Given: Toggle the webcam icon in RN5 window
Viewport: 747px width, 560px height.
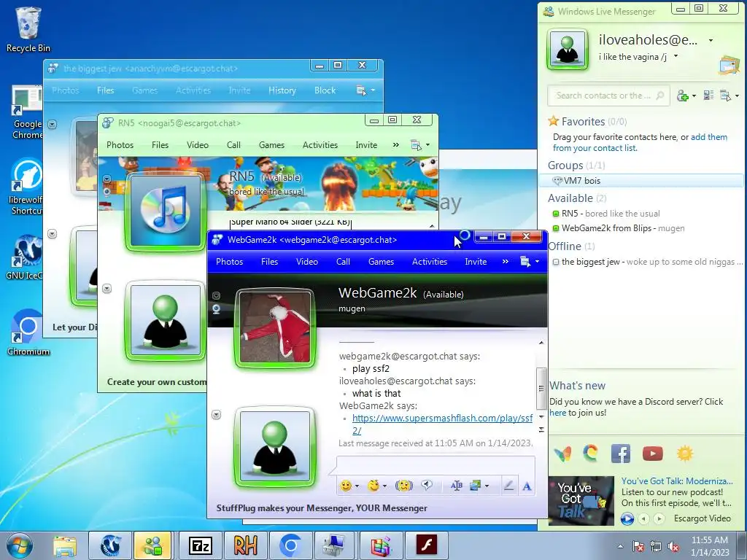Looking at the screenshot, I should coord(107,192).
